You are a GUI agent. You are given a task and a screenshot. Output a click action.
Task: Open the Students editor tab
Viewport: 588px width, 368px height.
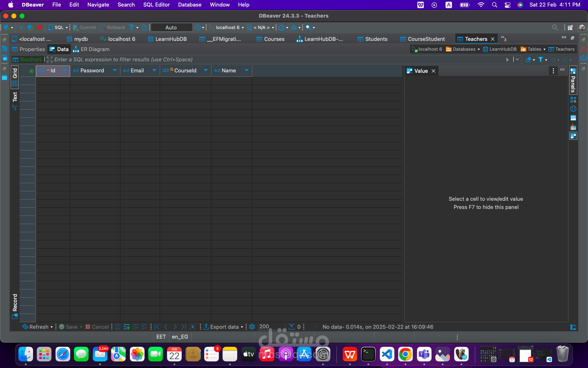[x=372, y=39]
